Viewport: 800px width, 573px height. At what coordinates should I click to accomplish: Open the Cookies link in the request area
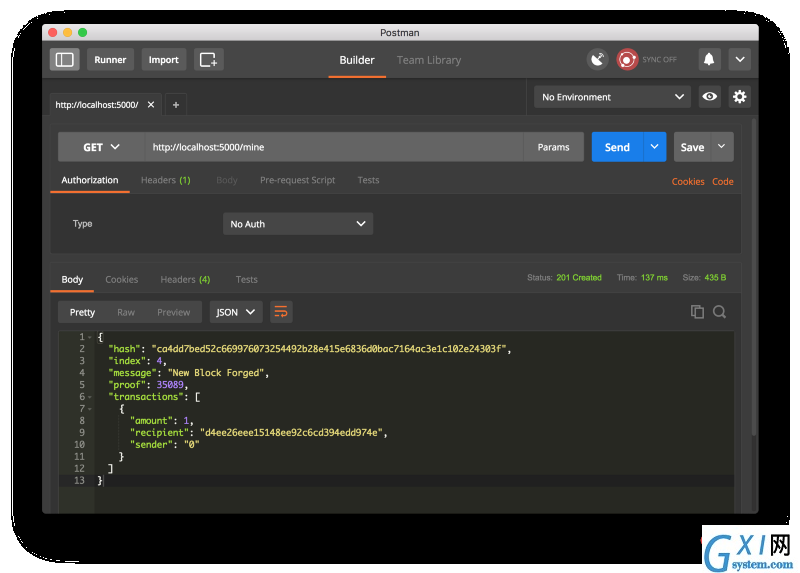[x=688, y=182]
